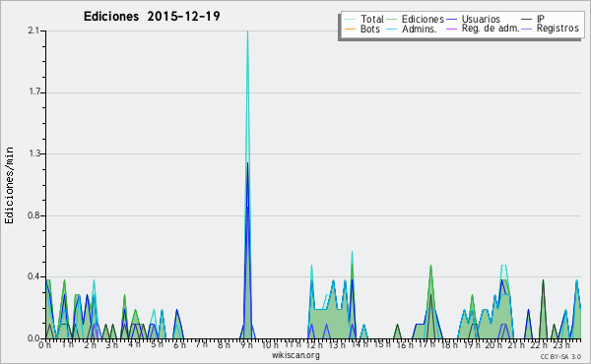Image resolution: width=591 pixels, height=364 pixels.
Task: Click the Total legend color line
Action: tap(350, 20)
